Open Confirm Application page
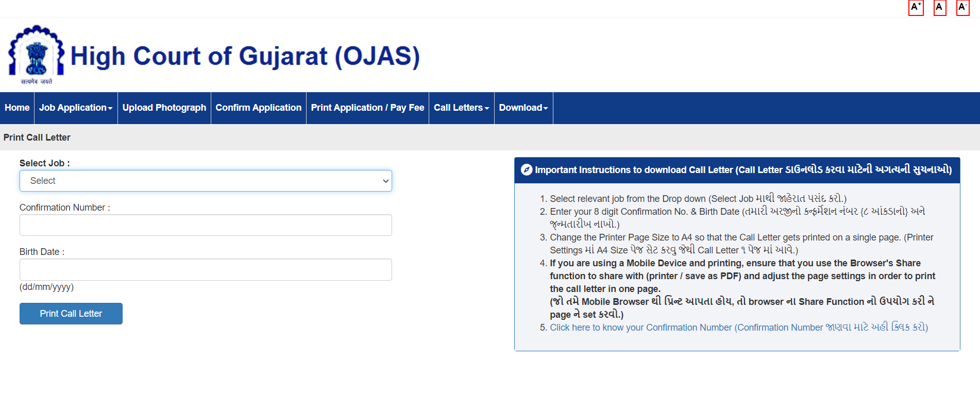 point(259,108)
